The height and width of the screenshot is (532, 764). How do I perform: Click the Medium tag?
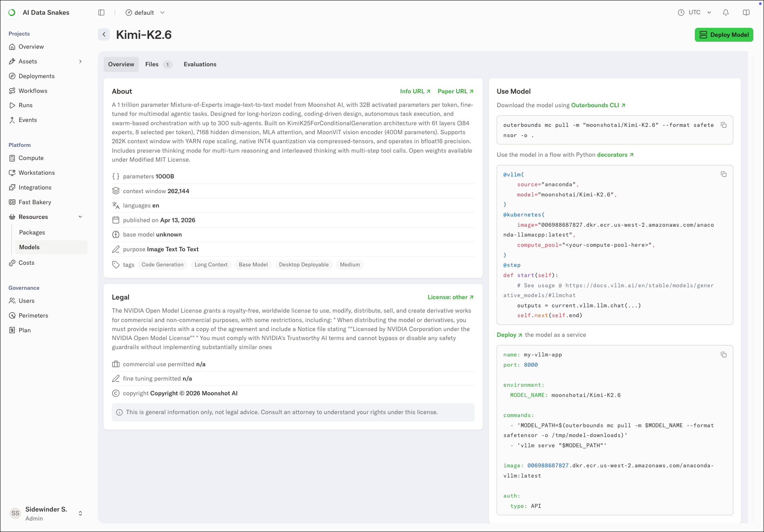point(350,265)
